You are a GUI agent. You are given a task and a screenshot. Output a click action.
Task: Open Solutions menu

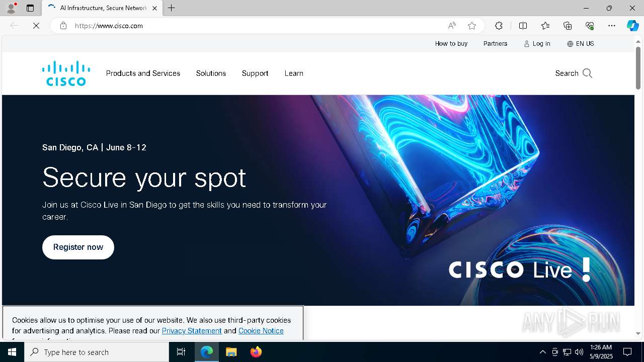tap(211, 73)
